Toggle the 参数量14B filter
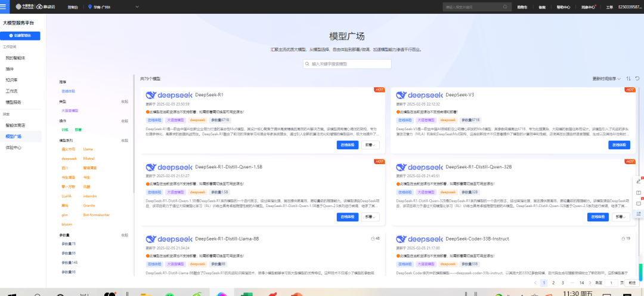644x296 pixels. click(x=69, y=263)
